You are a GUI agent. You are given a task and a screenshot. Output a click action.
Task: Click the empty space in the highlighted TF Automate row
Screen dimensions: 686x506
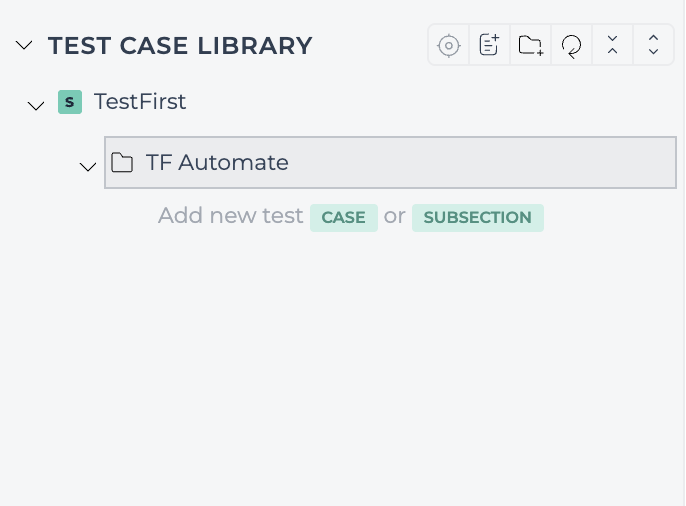pos(481,163)
